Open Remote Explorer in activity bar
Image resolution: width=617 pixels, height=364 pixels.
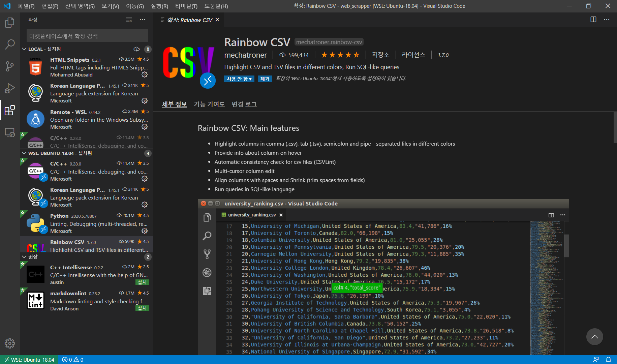[x=10, y=132]
